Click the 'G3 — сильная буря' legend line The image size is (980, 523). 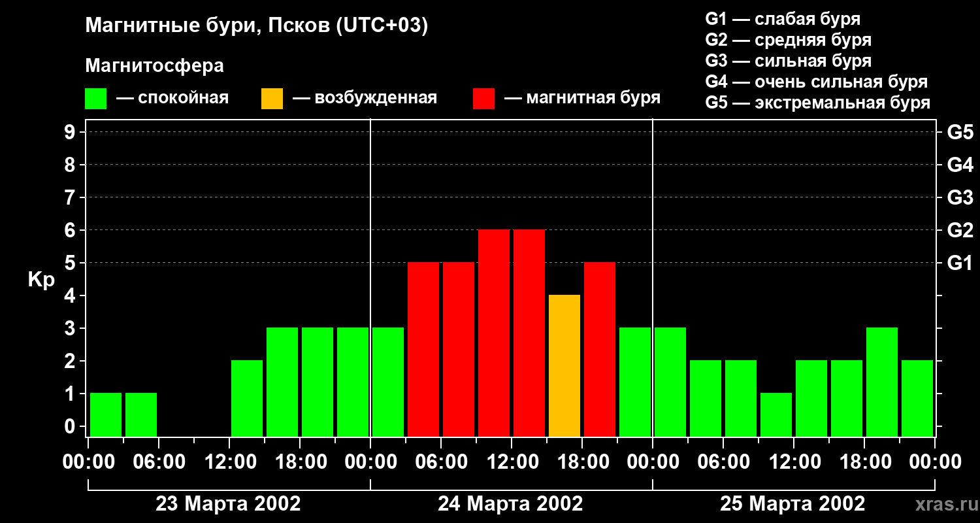pyautogui.click(x=788, y=61)
